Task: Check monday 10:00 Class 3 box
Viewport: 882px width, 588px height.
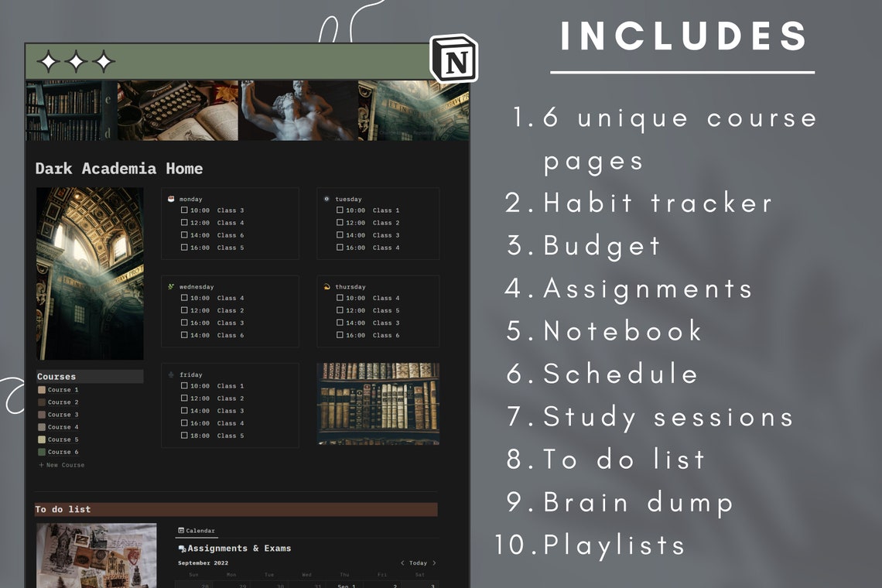Action: pos(184,210)
